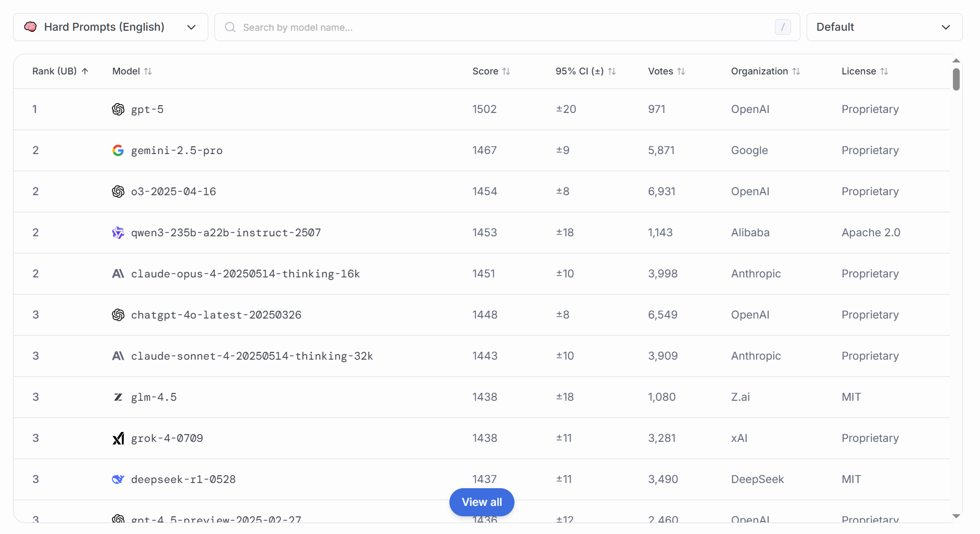Open the qwen3-235b-a22b-instruct-2507 model entry

tap(226, 233)
